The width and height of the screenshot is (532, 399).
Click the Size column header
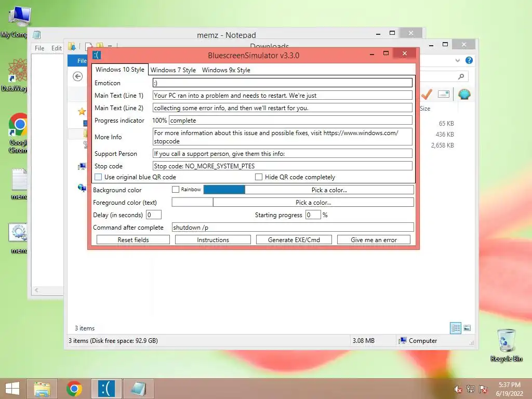(x=425, y=109)
